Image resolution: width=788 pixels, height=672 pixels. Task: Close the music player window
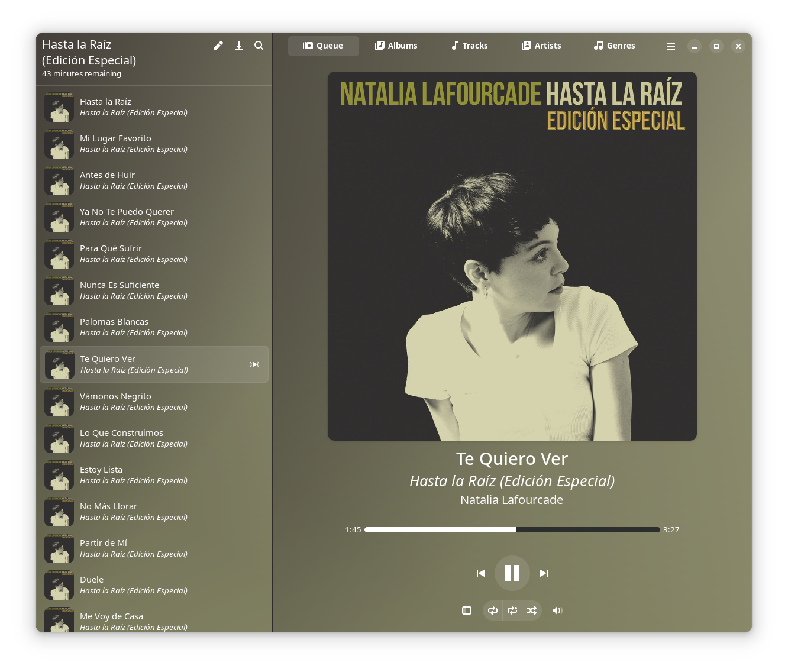[738, 46]
